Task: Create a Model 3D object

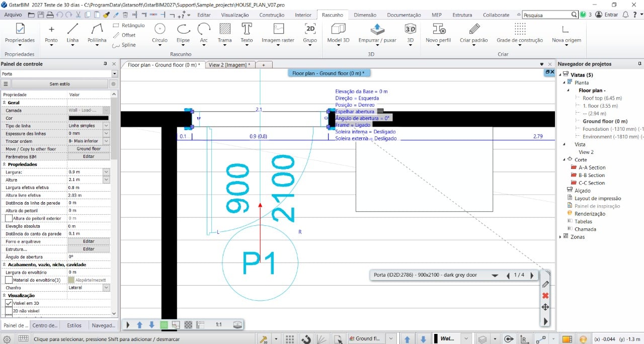Action: coord(338,34)
